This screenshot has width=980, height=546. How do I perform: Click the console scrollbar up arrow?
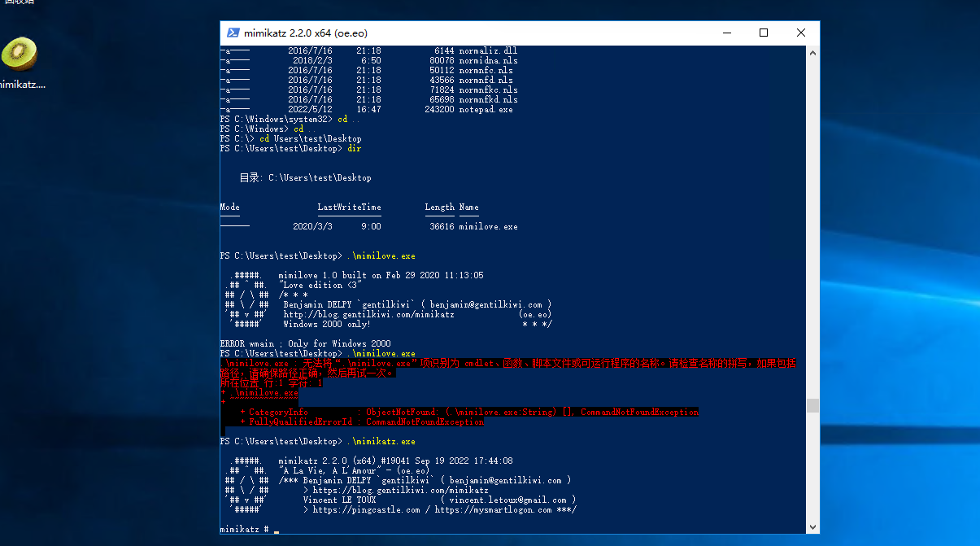tap(812, 52)
